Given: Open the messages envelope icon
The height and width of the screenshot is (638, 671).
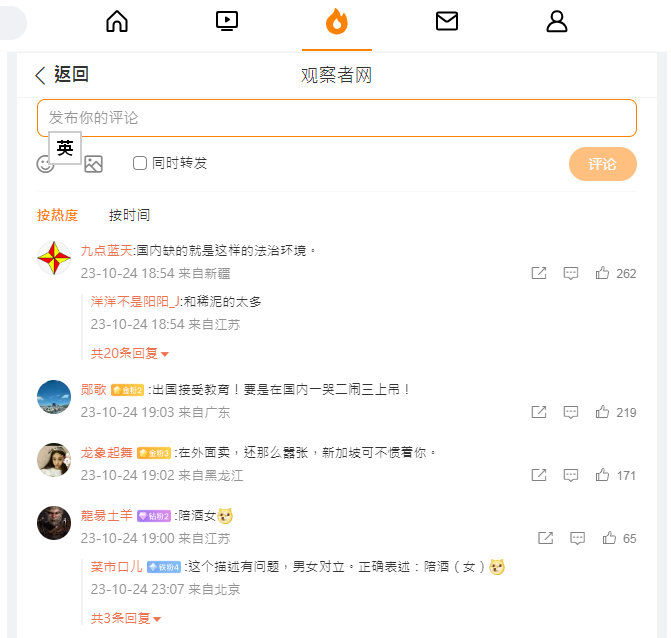Looking at the screenshot, I should coord(447,21).
